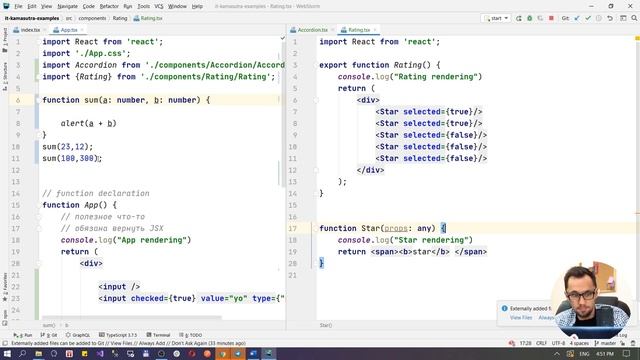
Task: Stop the running process with red square
Action: [551, 18]
